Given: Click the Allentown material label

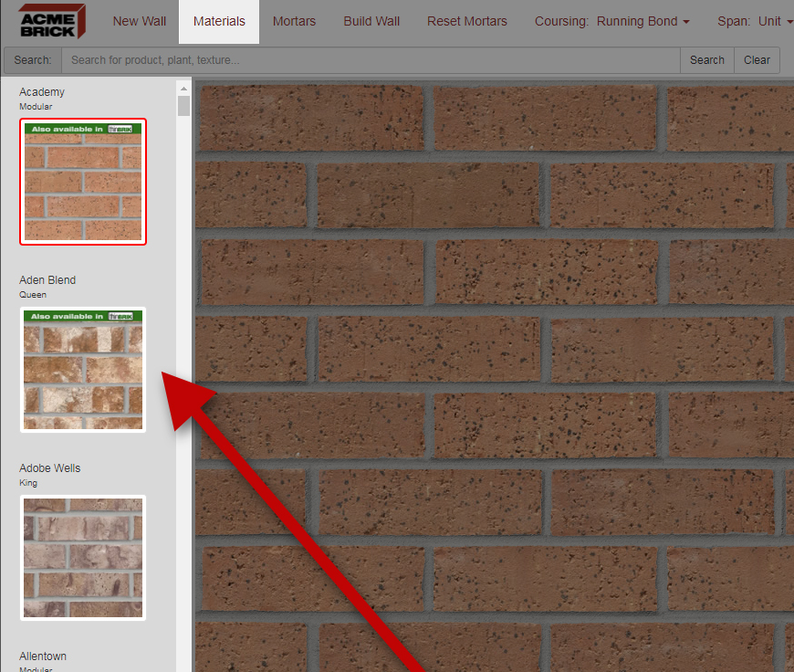Looking at the screenshot, I should pos(43,656).
